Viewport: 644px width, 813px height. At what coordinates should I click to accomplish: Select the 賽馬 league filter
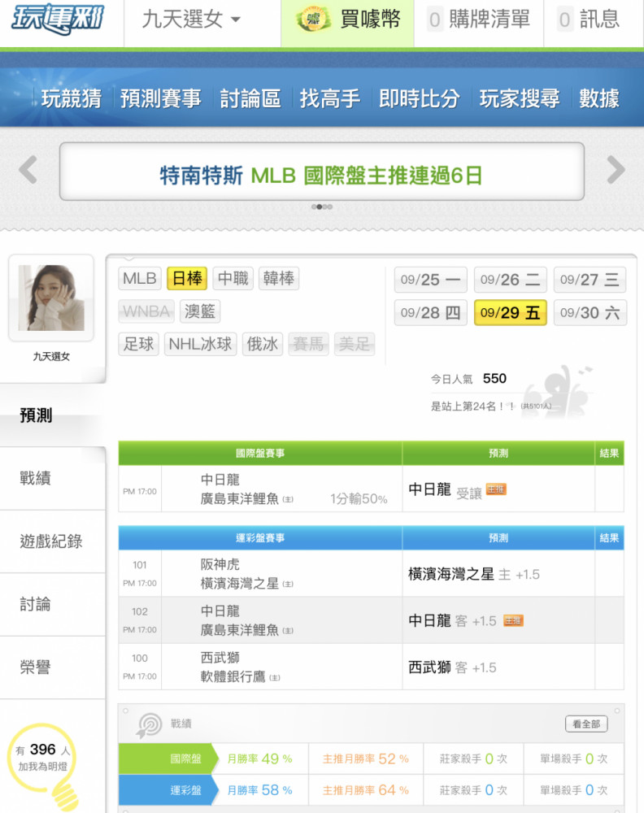(x=308, y=344)
